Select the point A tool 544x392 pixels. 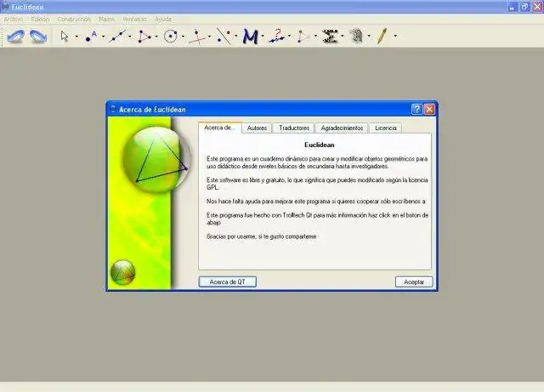91,36
